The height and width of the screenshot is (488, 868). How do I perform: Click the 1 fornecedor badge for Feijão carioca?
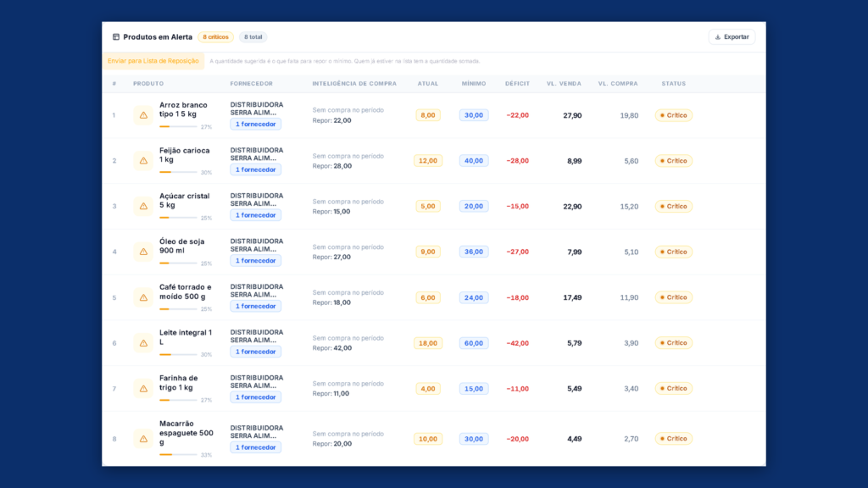tap(256, 169)
